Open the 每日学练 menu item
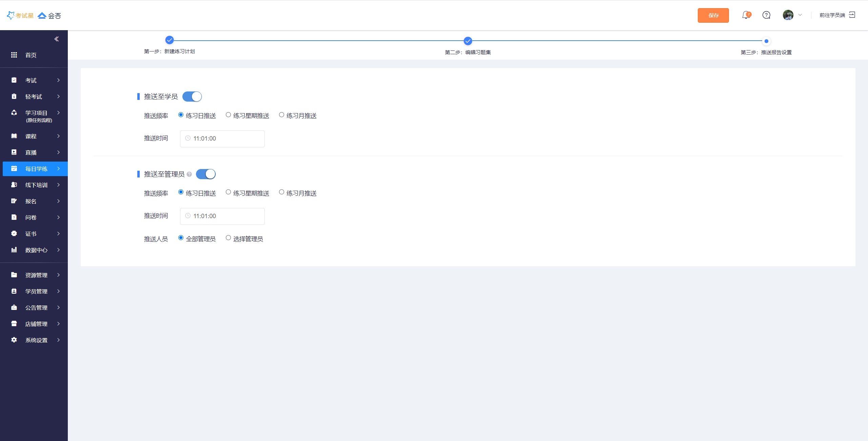 [36, 169]
